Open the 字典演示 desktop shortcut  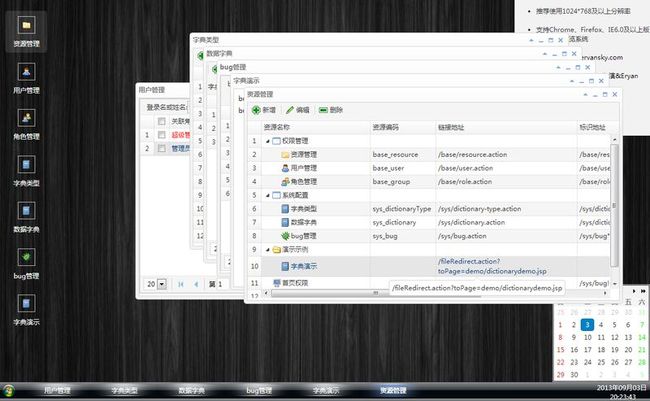click(26, 310)
